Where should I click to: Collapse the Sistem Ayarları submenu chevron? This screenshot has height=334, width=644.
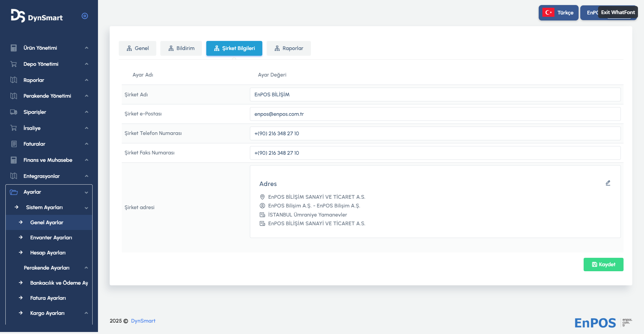click(x=87, y=208)
